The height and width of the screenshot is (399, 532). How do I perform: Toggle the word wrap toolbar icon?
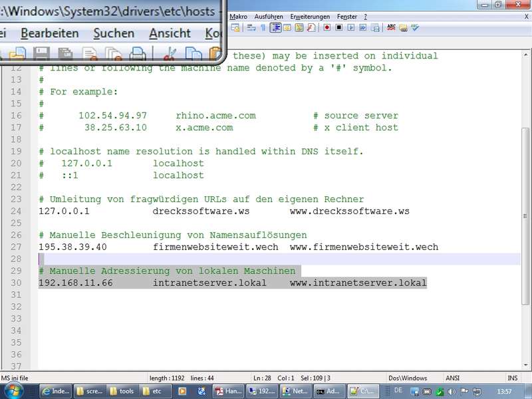coord(251,28)
